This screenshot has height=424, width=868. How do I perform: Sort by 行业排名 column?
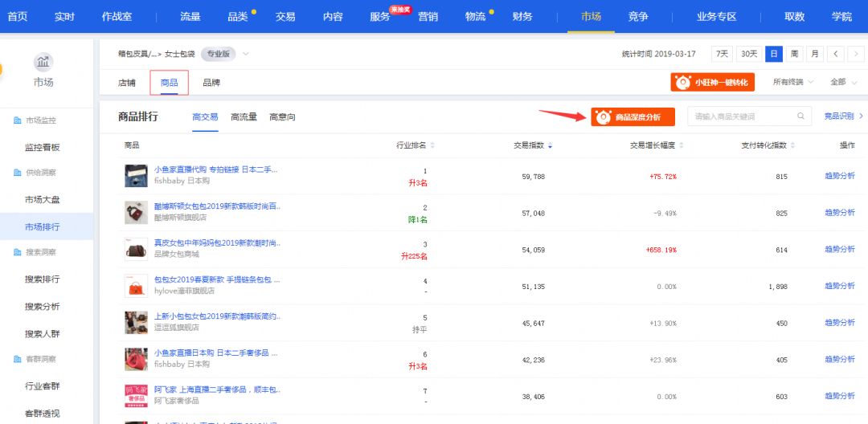(x=416, y=145)
